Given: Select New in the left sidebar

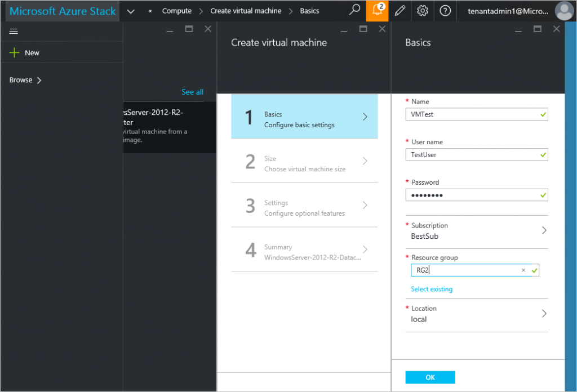Looking at the screenshot, I should [32, 53].
